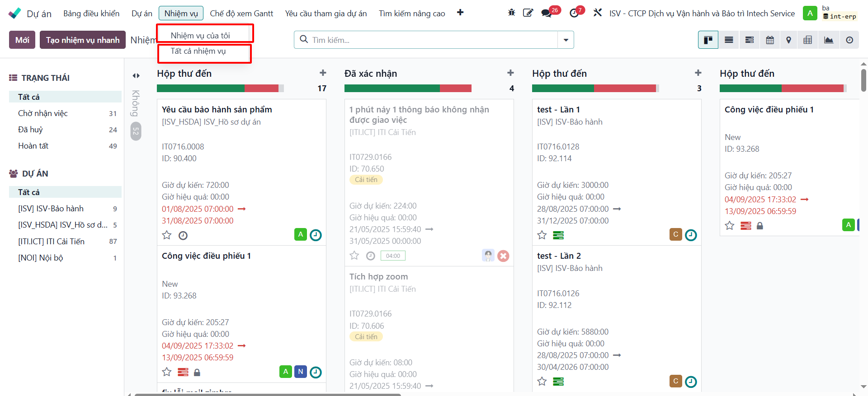Star the 'Yêu cầu bảo hành sản phẩm' task
868x396 pixels.
167,235
